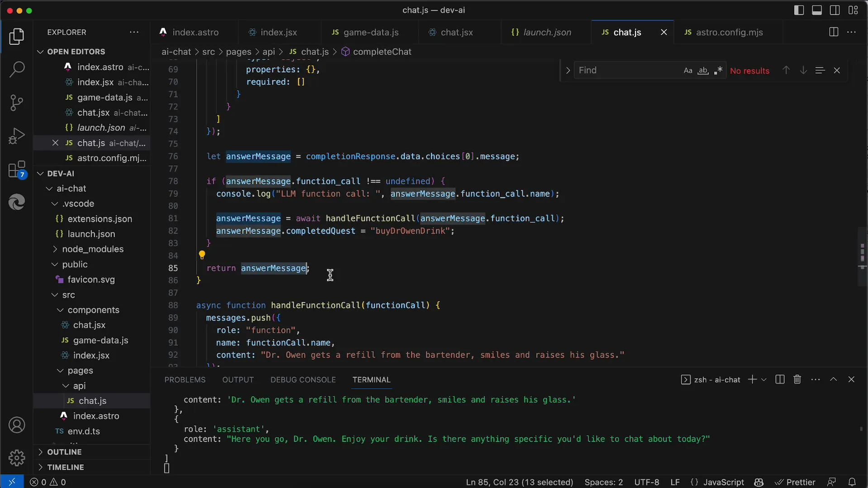Expand the OUTLINE section
Image resolution: width=868 pixels, height=488 pixels.
point(64,452)
